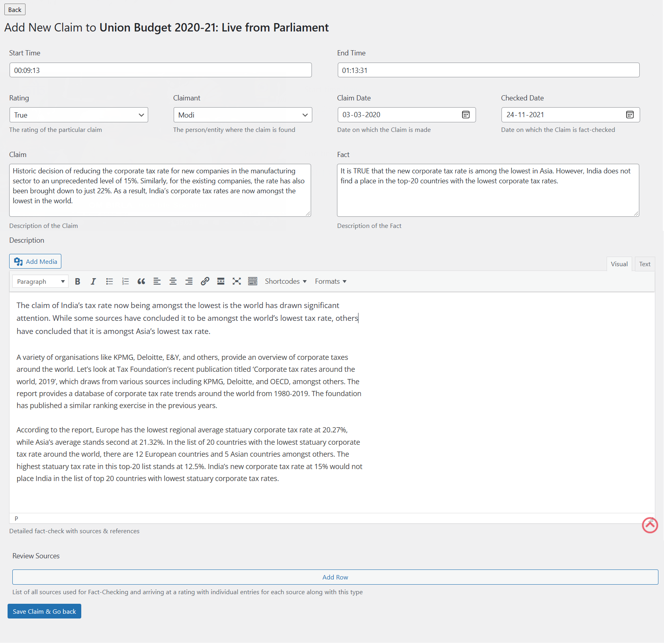Insert or edit link
The width and height of the screenshot is (664, 644).
205,281
